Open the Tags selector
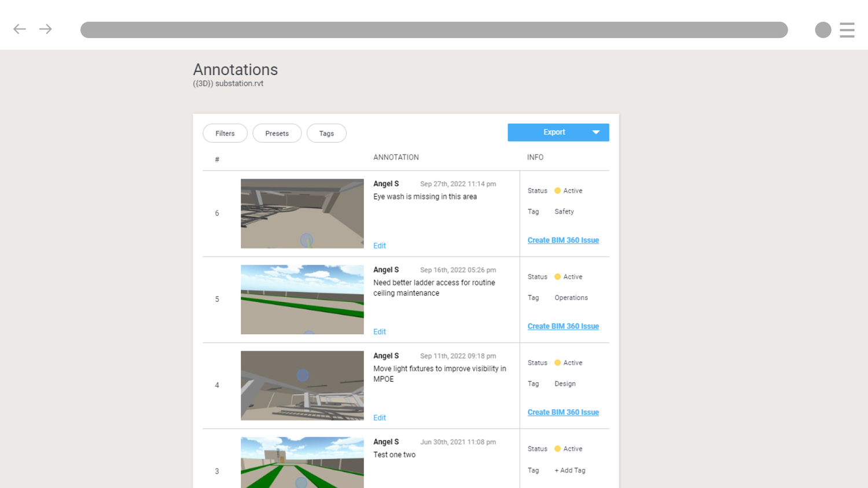The width and height of the screenshot is (868, 488). tap(326, 133)
